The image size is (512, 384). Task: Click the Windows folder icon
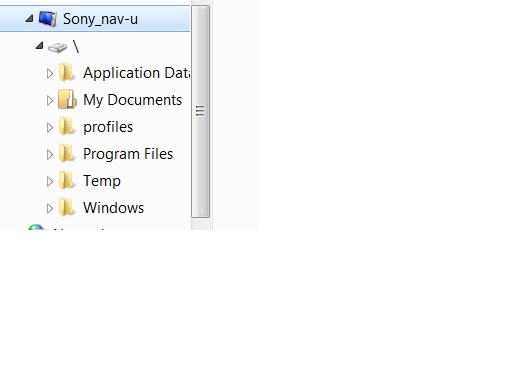67,207
